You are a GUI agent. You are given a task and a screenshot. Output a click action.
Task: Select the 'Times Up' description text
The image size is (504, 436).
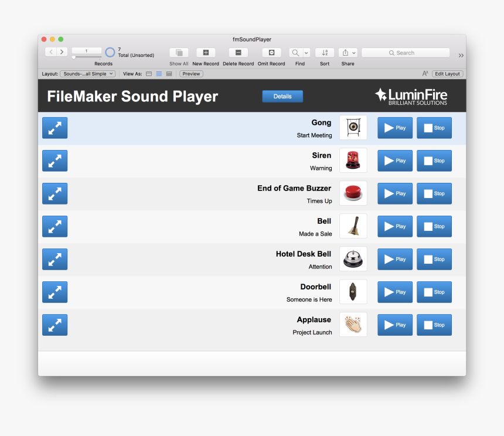[x=319, y=201]
